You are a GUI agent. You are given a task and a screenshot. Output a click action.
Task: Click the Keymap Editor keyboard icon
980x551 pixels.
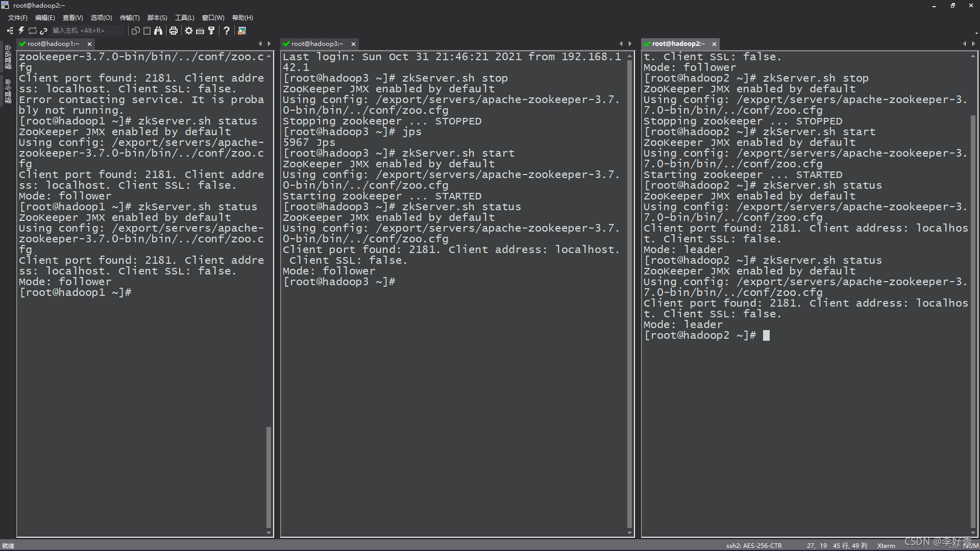click(x=200, y=31)
